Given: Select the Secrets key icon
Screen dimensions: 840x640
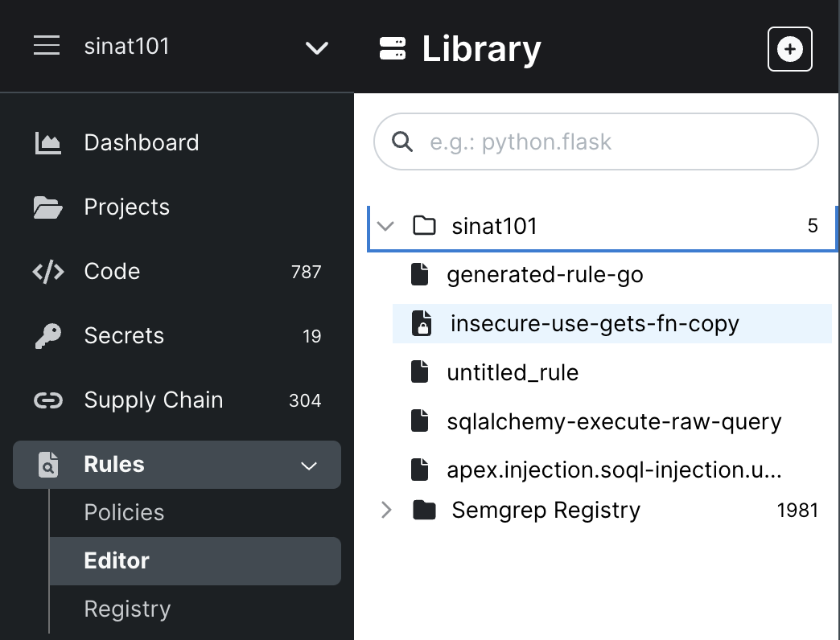Looking at the screenshot, I should (x=48, y=335).
